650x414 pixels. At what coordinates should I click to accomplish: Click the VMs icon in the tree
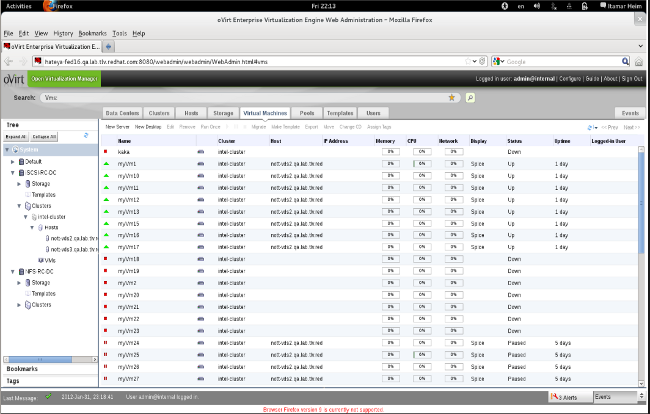tap(41, 260)
